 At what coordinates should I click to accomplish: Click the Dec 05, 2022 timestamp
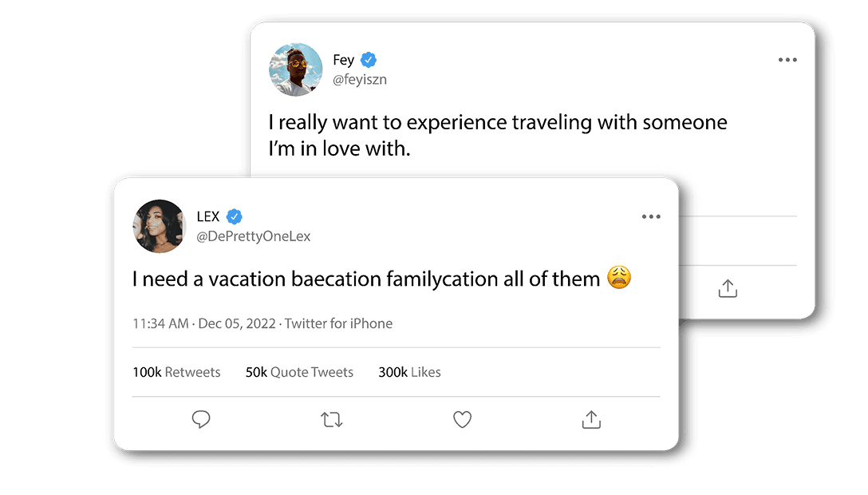[x=237, y=323]
